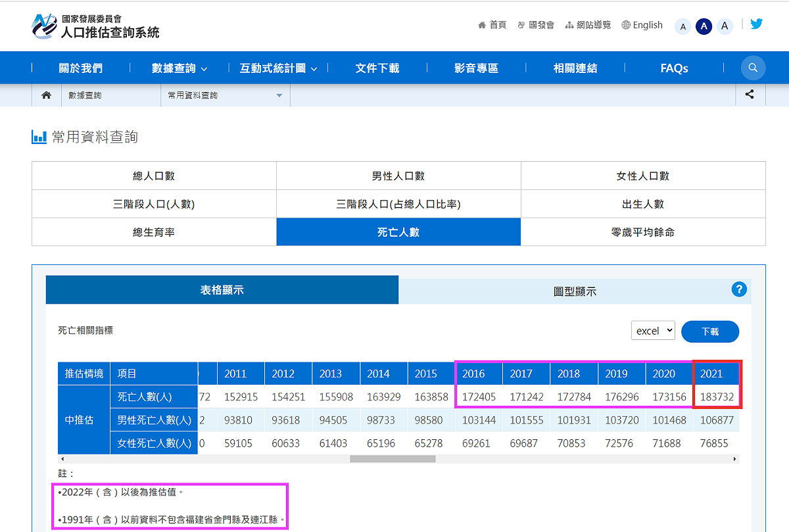Select the 男性人口數 category
789x532 pixels.
click(x=398, y=176)
